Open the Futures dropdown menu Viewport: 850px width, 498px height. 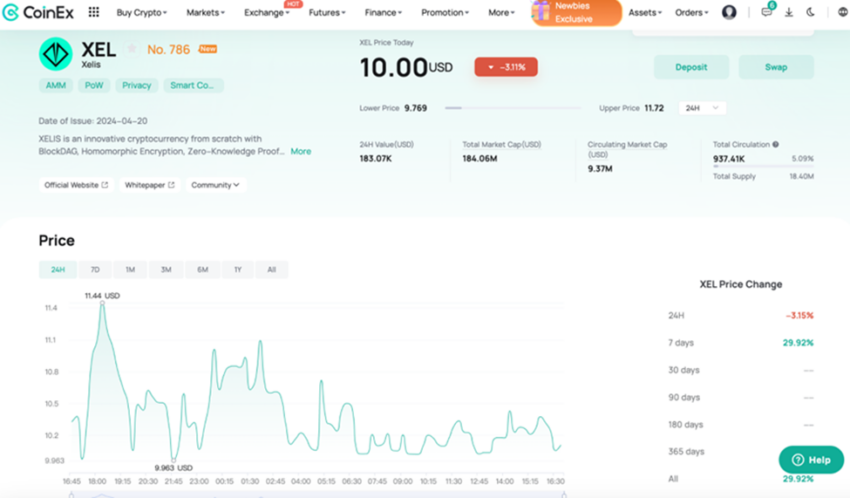(327, 12)
